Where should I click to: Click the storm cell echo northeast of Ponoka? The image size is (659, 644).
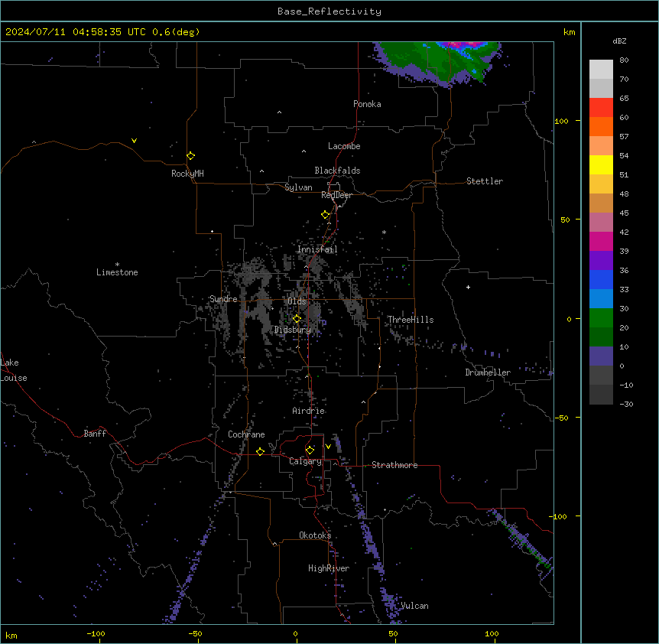[x=439, y=62]
